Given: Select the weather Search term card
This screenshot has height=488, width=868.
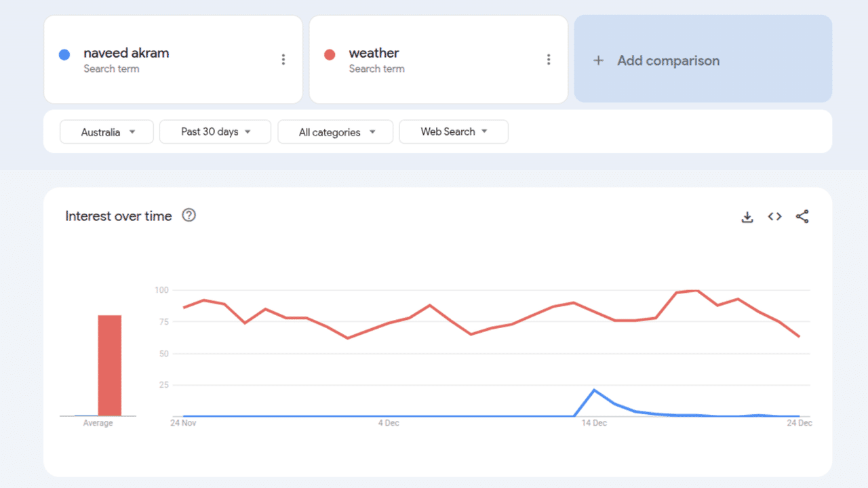Looking at the screenshot, I should pyautogui.click(x=438, y=59).
